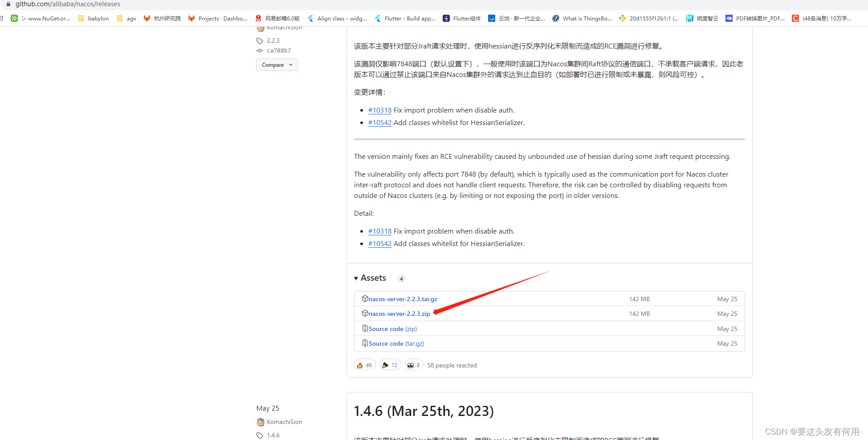Open the ca788b7 commit link
This screenshot has width=868, height=440.
(x=279, y=51)
